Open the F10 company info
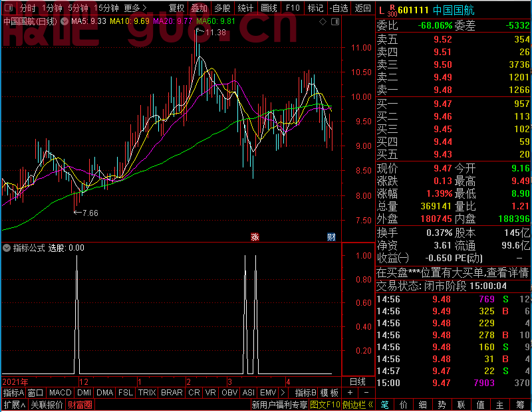This screenshot has height=412, width=532. click(293, 8)
